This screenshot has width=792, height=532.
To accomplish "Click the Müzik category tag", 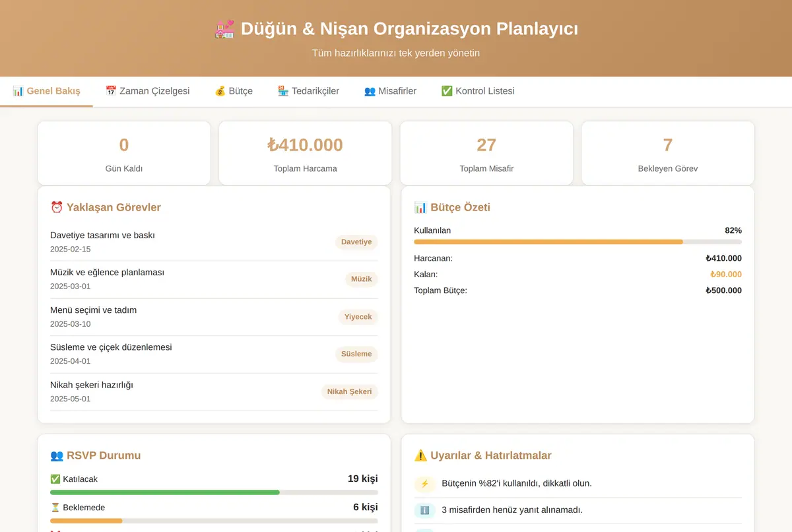I will [x=361, y=279].
